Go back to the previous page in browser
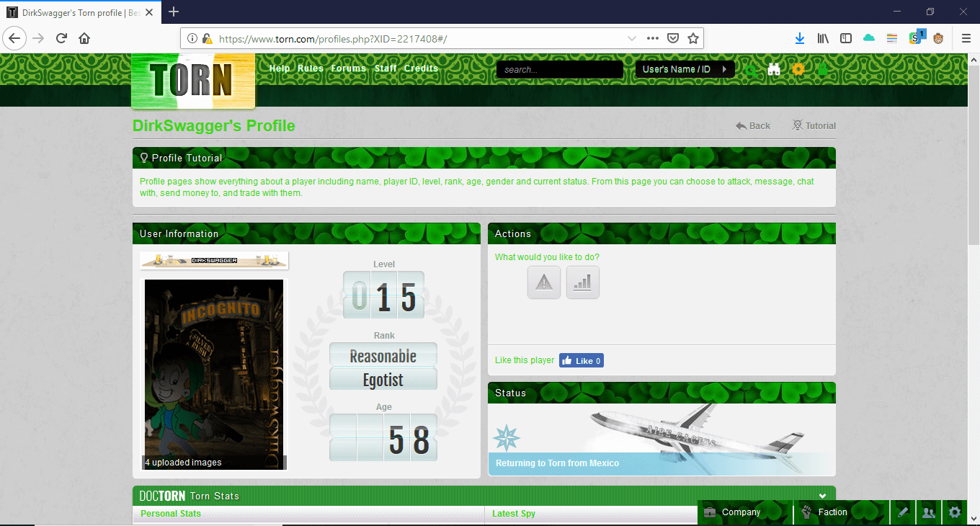980x526 pixels. (15, 38)
